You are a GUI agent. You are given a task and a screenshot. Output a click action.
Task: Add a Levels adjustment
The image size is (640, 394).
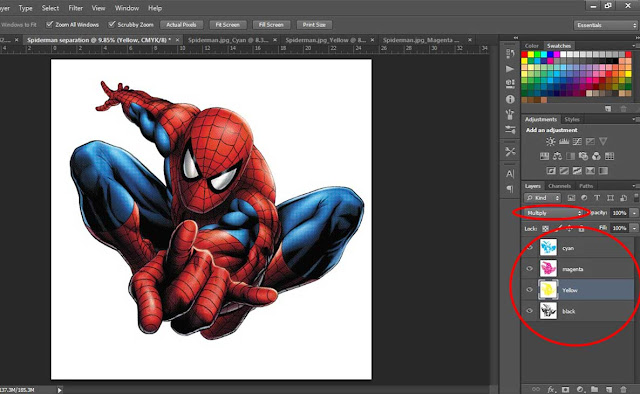tap(564, 141)
